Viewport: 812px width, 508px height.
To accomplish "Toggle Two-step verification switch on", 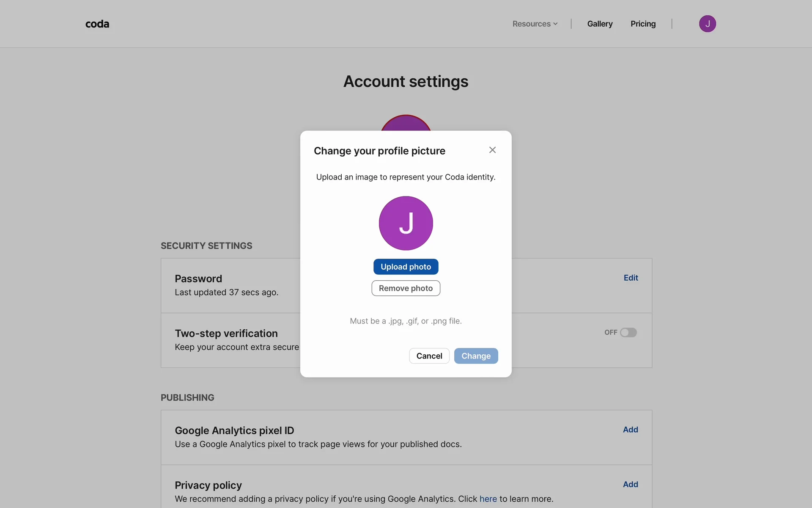I will click(628, 333).
